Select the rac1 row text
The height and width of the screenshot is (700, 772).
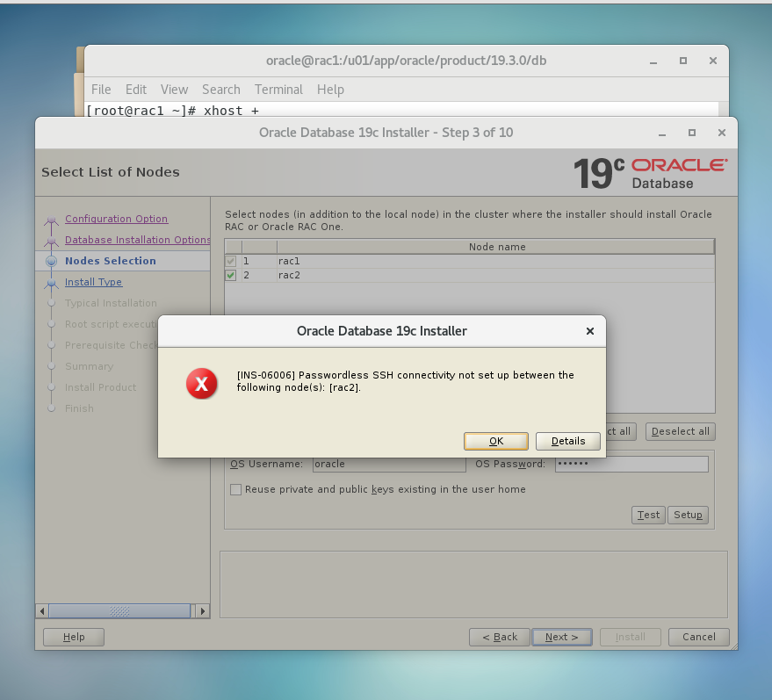289,261
